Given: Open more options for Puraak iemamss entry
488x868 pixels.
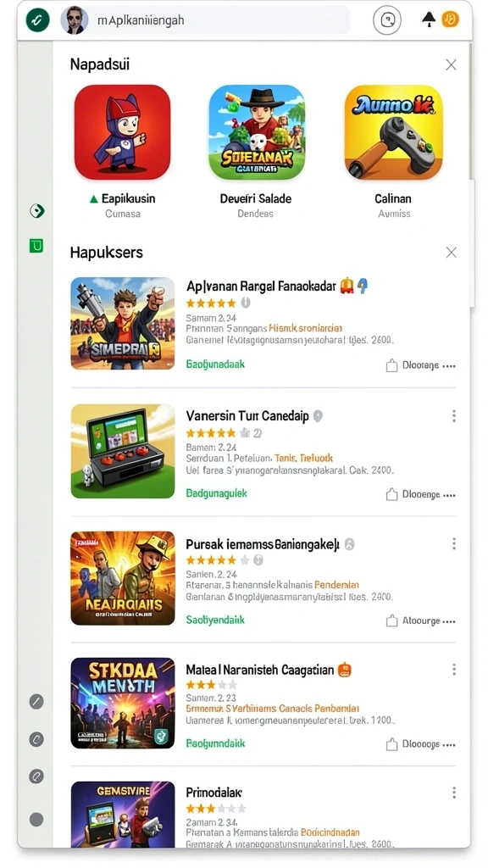Looking at the screenshot, I should tap(454, 543).
